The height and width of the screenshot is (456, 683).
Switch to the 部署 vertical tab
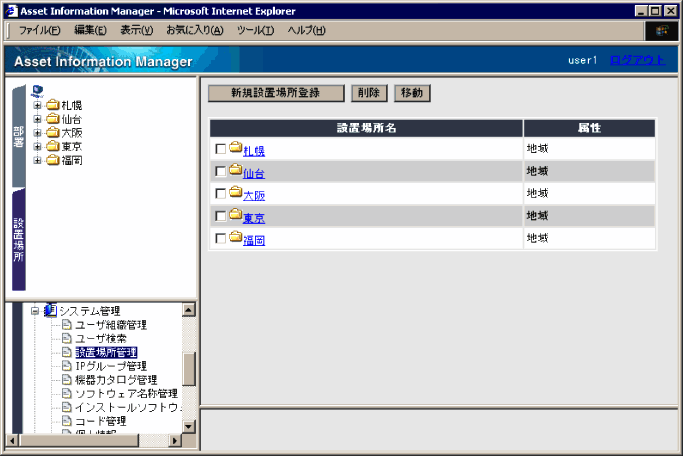19,136
